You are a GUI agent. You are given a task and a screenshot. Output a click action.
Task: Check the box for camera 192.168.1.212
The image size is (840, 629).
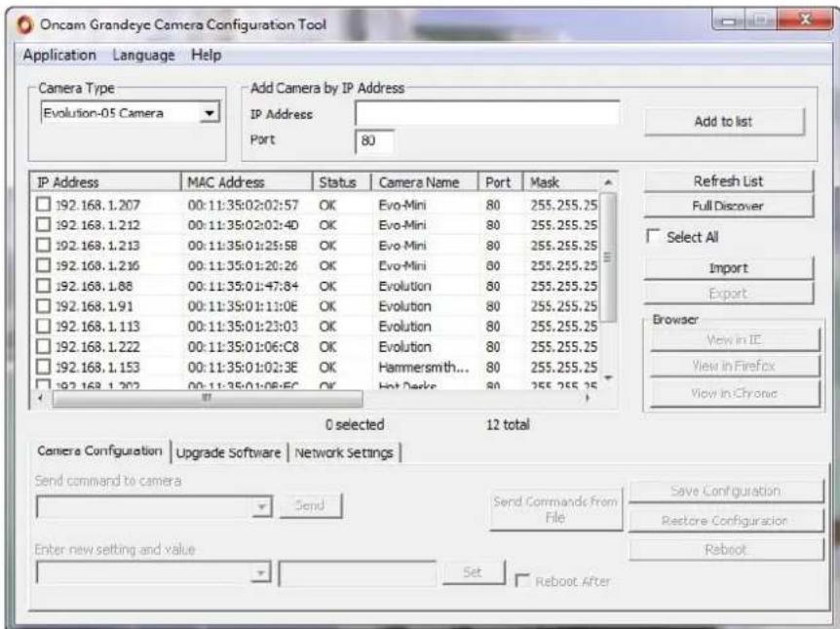click(x=44, y=224)
